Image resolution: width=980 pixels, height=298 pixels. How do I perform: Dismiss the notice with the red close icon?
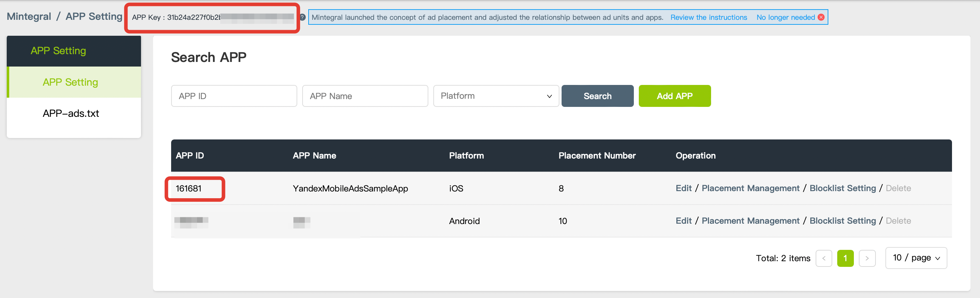coord(821,17)
